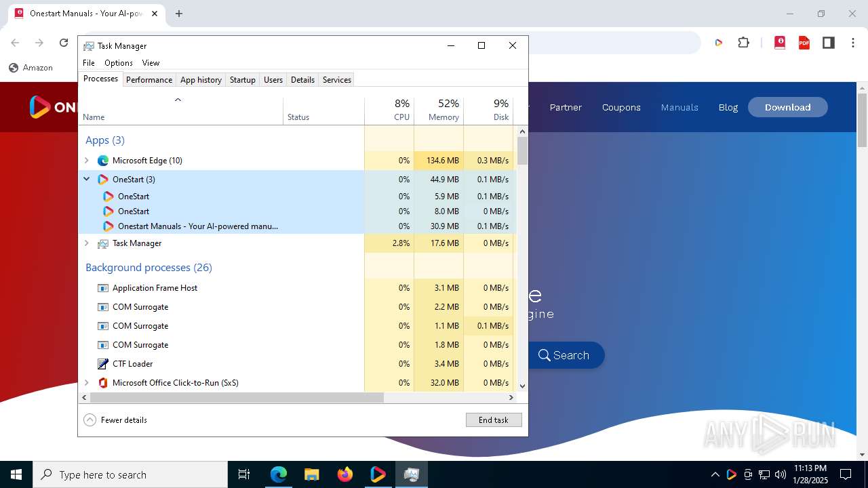Open OneStart browser from the taskbar
The image size is (868, 488).
(x=378, y=474)
